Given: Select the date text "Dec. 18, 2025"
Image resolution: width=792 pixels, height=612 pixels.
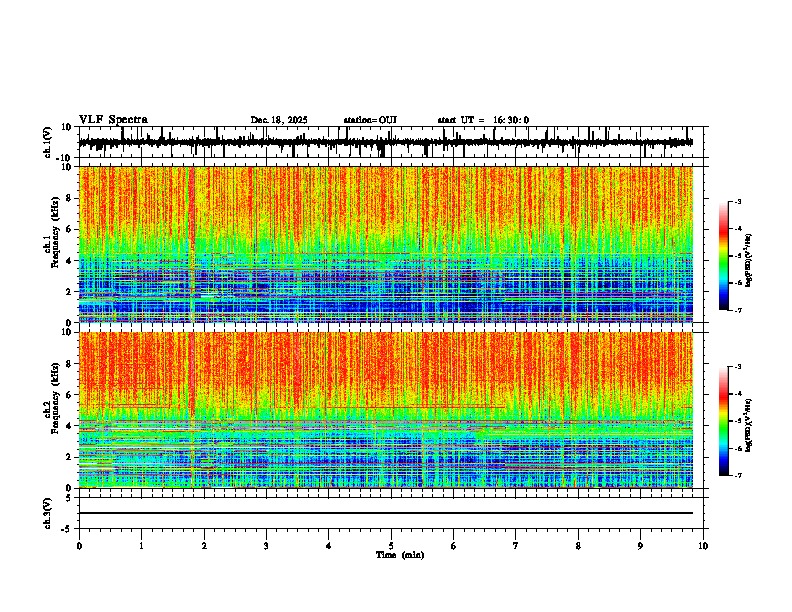Looking at the screenshot, I should [x=279, y=120].
